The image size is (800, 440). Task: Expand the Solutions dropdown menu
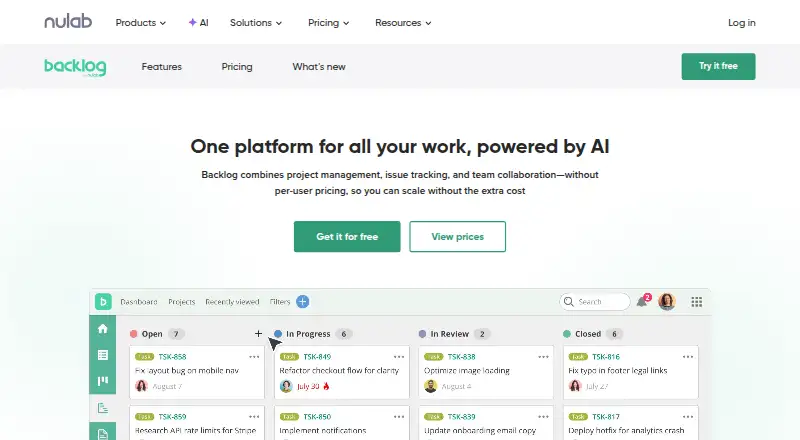tap(256, 22)
